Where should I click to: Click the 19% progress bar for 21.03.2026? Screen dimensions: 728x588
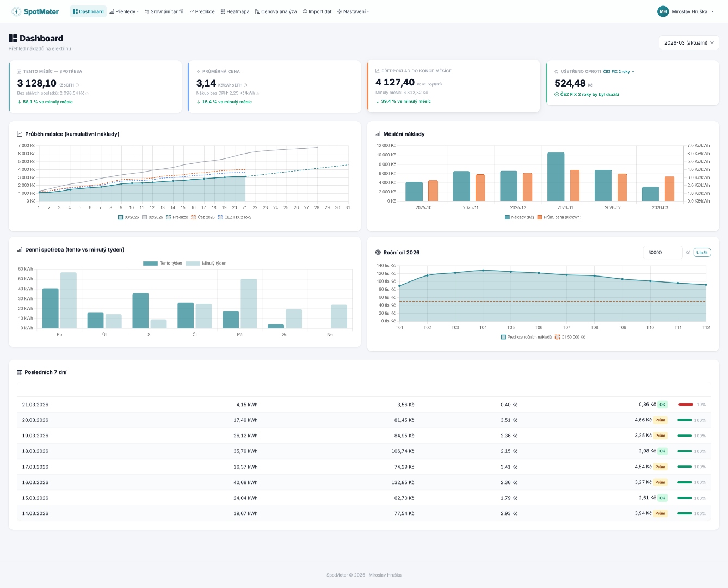(x=685, y=405)
